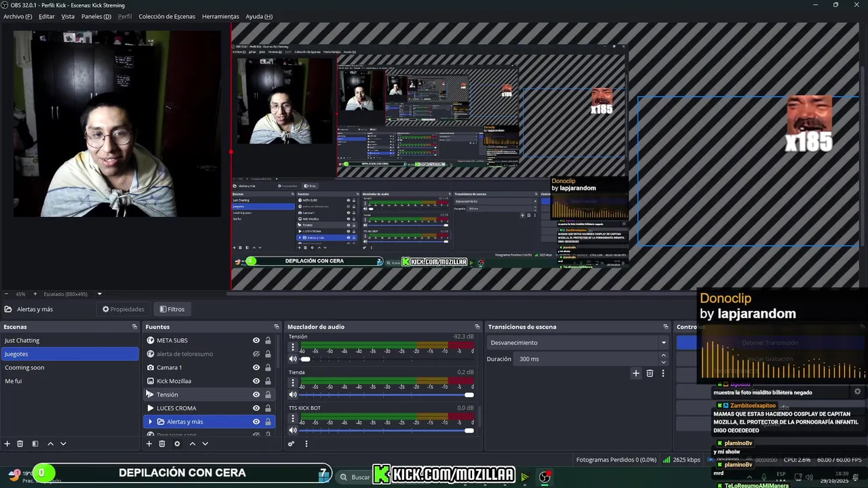Screen dimensions: 868x488
Task: Toggle lock on Tensión source
Action: point(268,394)
